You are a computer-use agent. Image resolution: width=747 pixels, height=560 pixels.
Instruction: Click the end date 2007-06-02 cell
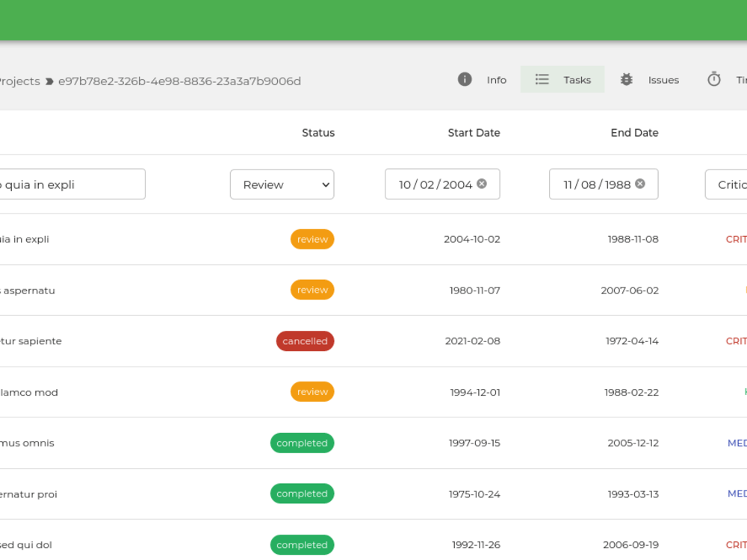pos(630,290)
